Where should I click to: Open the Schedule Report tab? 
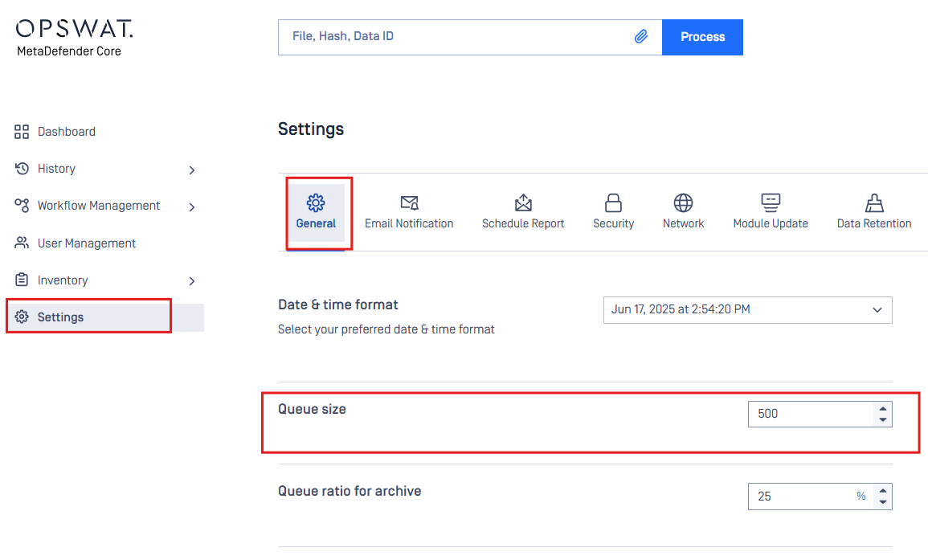[x=523, y=212]
